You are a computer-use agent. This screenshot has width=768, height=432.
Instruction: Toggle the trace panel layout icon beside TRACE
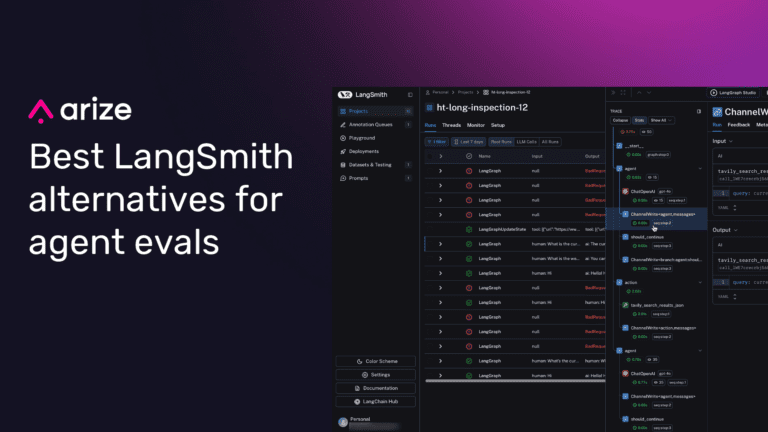click(x=699, y=111)
